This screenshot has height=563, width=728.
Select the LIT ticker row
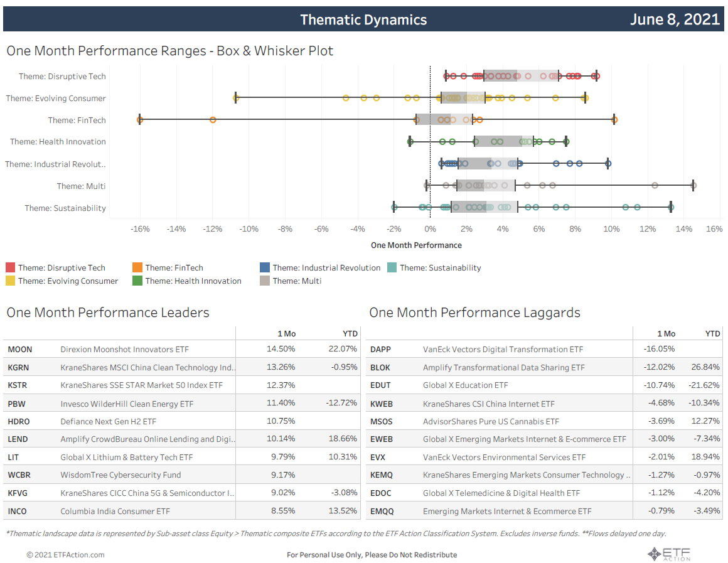click(x=183, y=457)
